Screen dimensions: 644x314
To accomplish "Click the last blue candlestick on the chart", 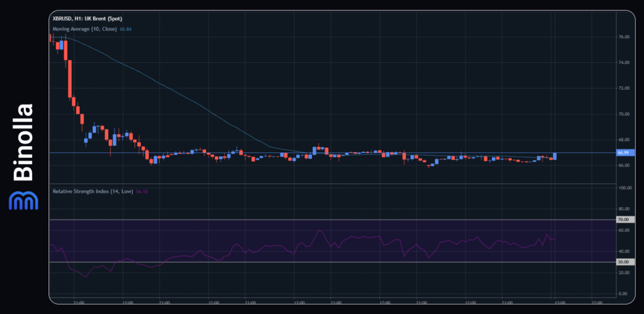I will click(x=555, y=155).
